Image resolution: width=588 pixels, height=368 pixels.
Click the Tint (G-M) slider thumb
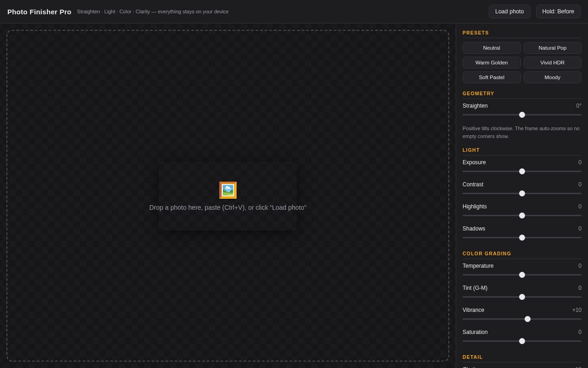pyautogui.click(x=522, y=297)
